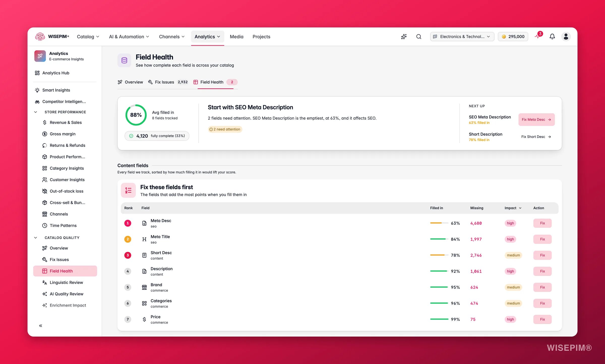Open search with the magnifier icon

[x=419, y=37]
